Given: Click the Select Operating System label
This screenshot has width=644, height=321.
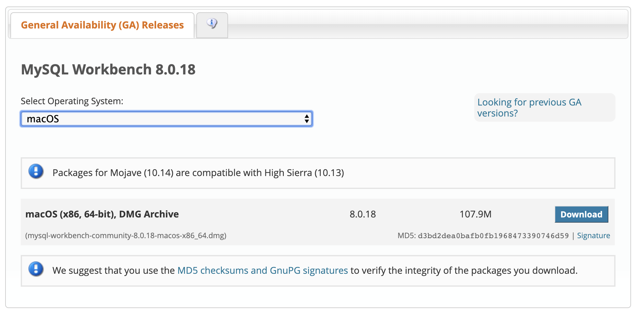Looking at the screenshot, I should 72,101.
